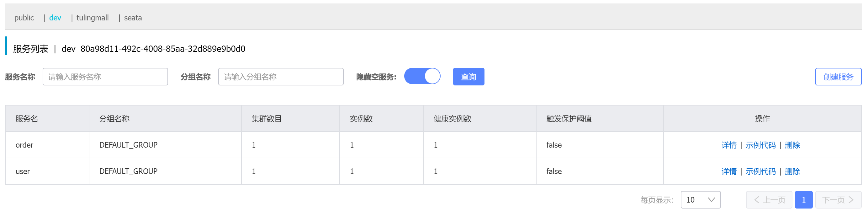868x217 pixels.
Task: Open the page size dropdown showing 10
Action: [700, 200]
